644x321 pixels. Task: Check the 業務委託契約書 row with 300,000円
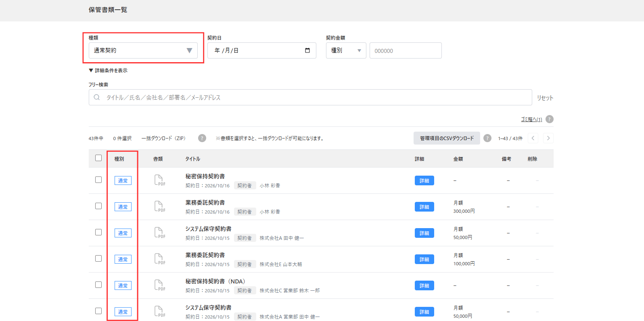click(x=98, y=206)
